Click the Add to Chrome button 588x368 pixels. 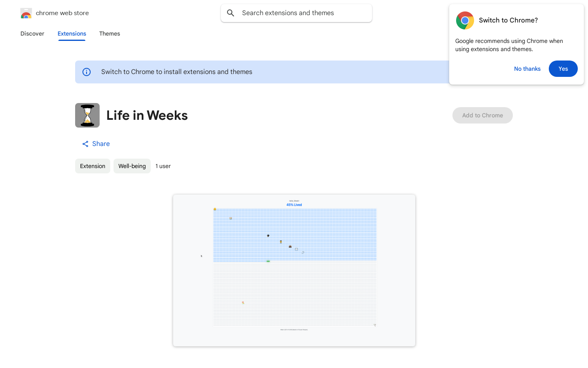point(483,115)
